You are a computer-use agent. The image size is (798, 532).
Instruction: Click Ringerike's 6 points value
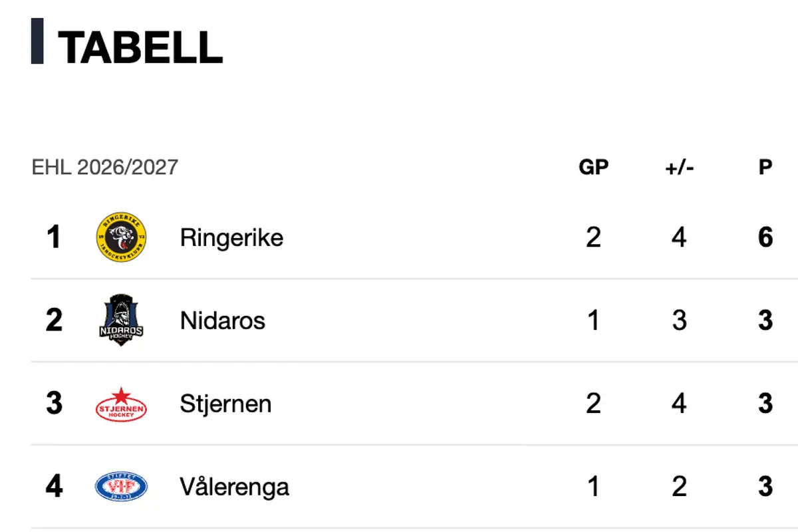[x=765, y=237]
